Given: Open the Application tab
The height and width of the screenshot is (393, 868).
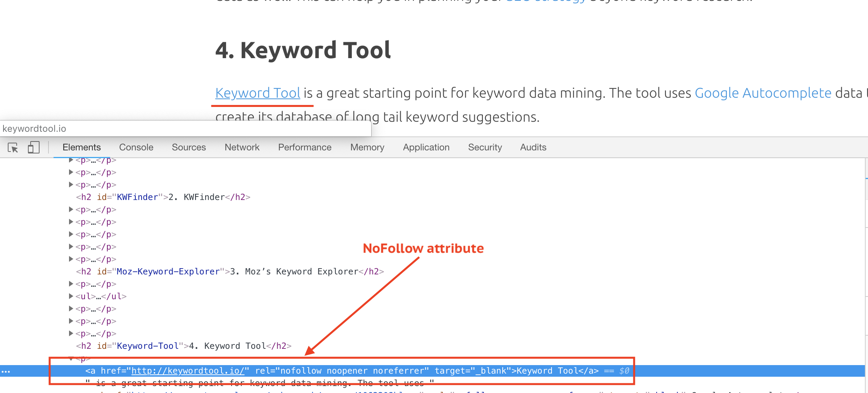Looking at the screenshot, I should click(426, 147).
